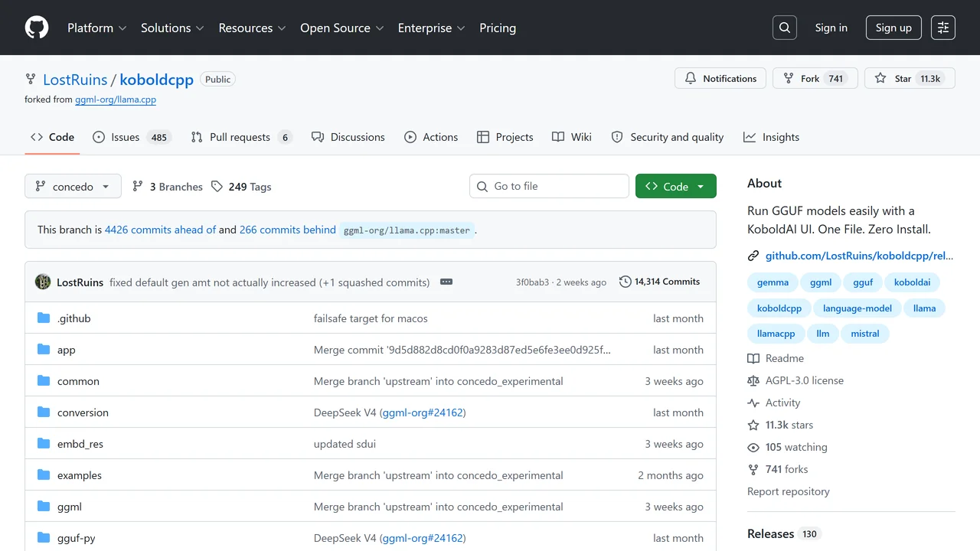Open the search magnifier button

pyautogui.click(x=785, y=28)
